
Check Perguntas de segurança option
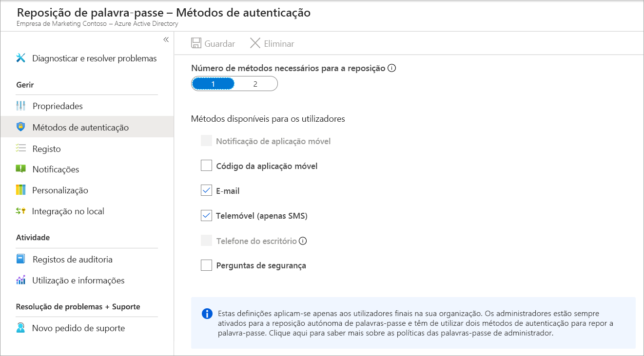click(x=206, y=265)
